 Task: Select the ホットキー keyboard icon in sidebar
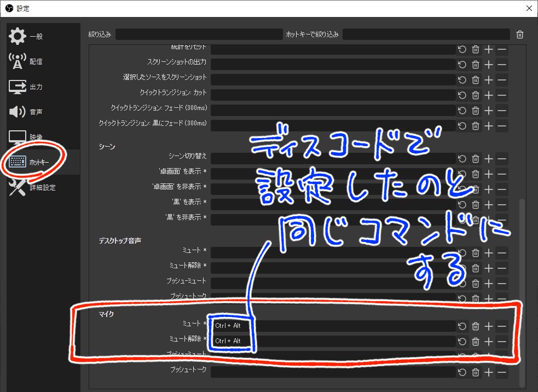click(17, 162)
